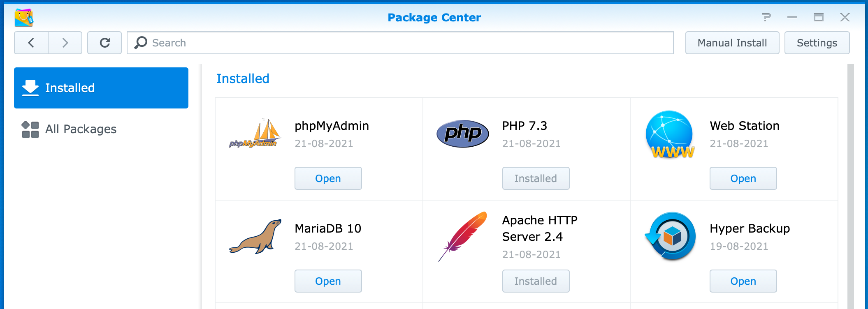Close the Package Center window

(x=845, y=17)
